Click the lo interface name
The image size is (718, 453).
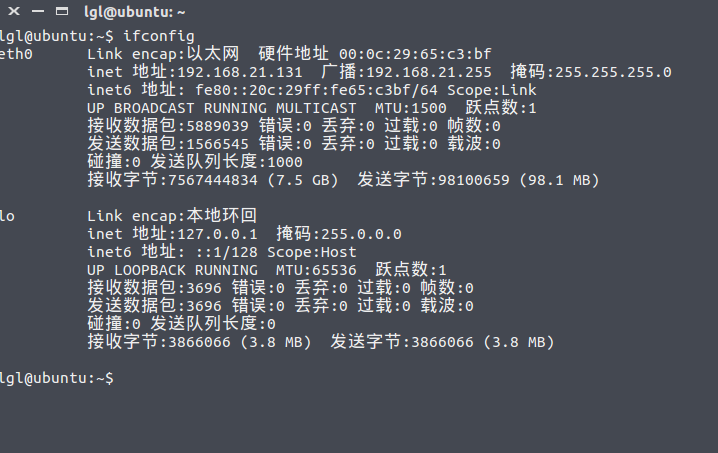point(8,215)
